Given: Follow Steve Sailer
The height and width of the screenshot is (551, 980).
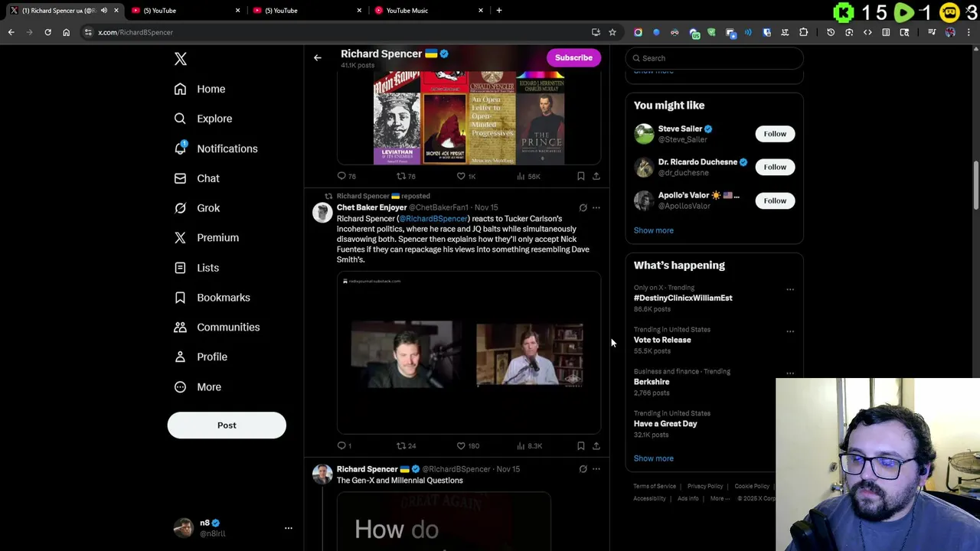Looking at the screenshot, I should pyautogui.click(x=775, y=134).
